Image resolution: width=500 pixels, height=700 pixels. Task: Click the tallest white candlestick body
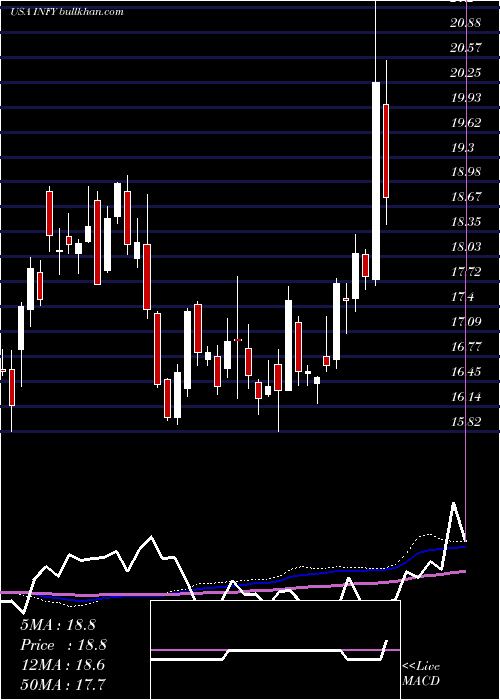[x=376, y=181]
